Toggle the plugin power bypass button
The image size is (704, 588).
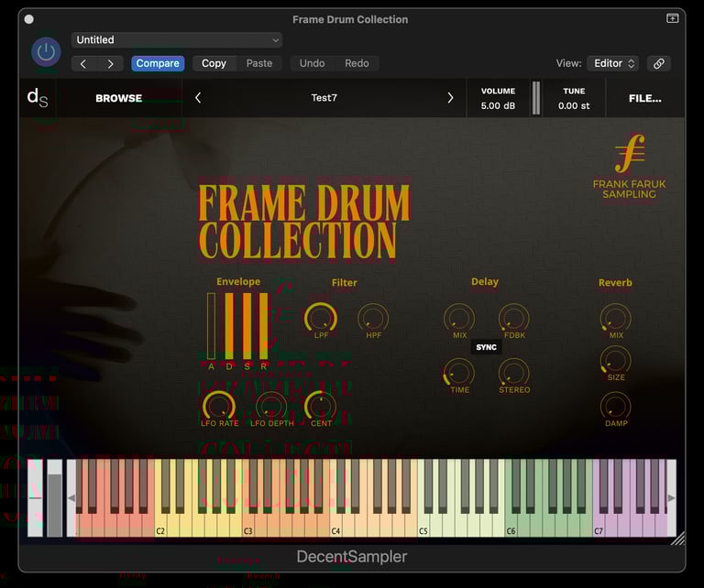[46, 52]
